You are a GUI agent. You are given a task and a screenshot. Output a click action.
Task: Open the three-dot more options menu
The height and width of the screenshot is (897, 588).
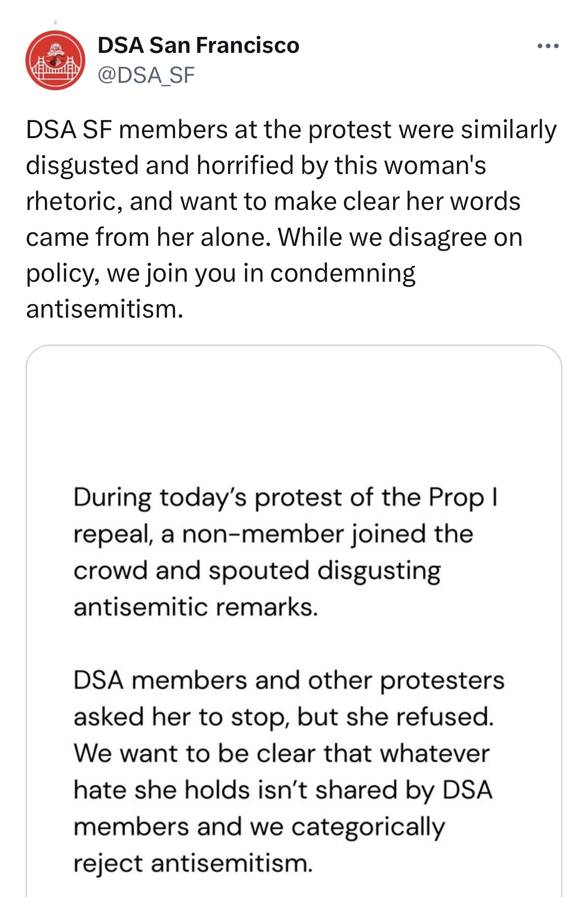pos(548,46)
